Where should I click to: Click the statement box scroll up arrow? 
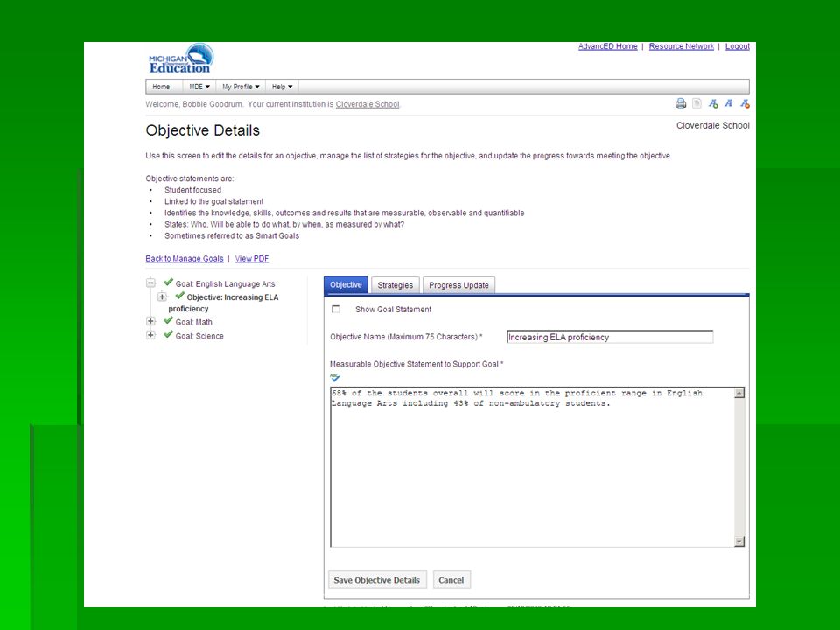[x=739, y=393]
